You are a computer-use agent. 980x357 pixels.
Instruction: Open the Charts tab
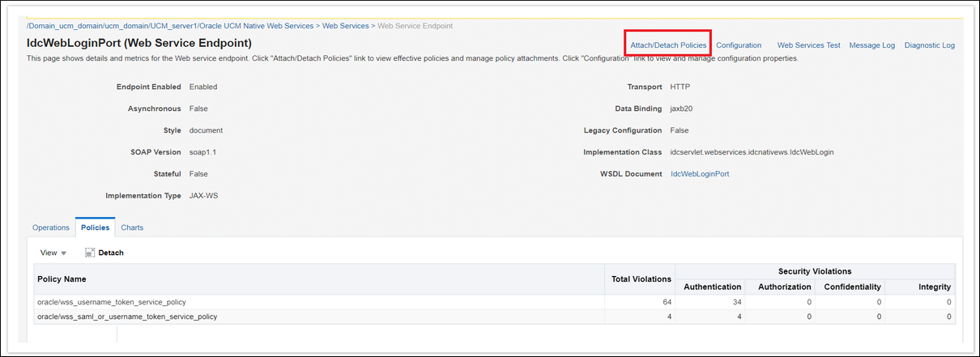coord(132,227)
